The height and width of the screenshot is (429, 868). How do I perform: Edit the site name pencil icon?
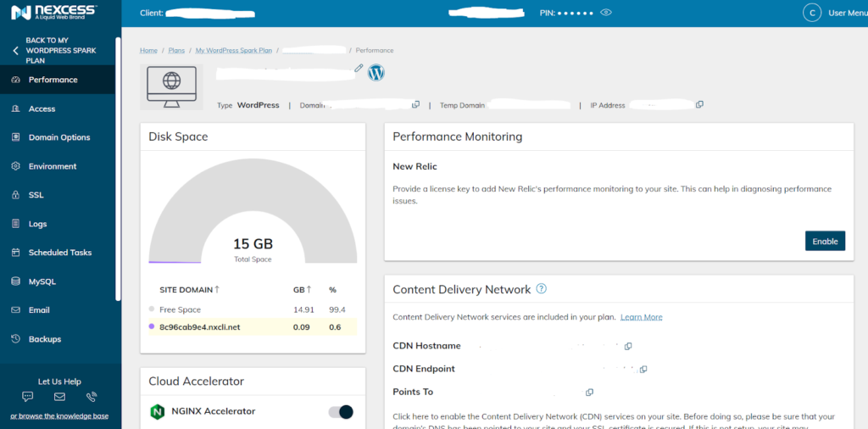tap(359, 68)
